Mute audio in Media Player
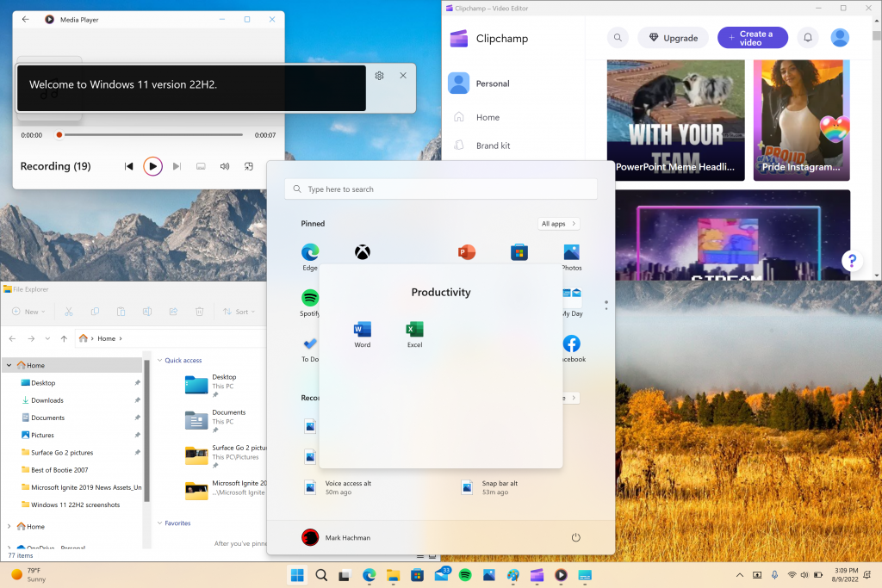The height and width of the screenshot is (588, 882). 225,166
